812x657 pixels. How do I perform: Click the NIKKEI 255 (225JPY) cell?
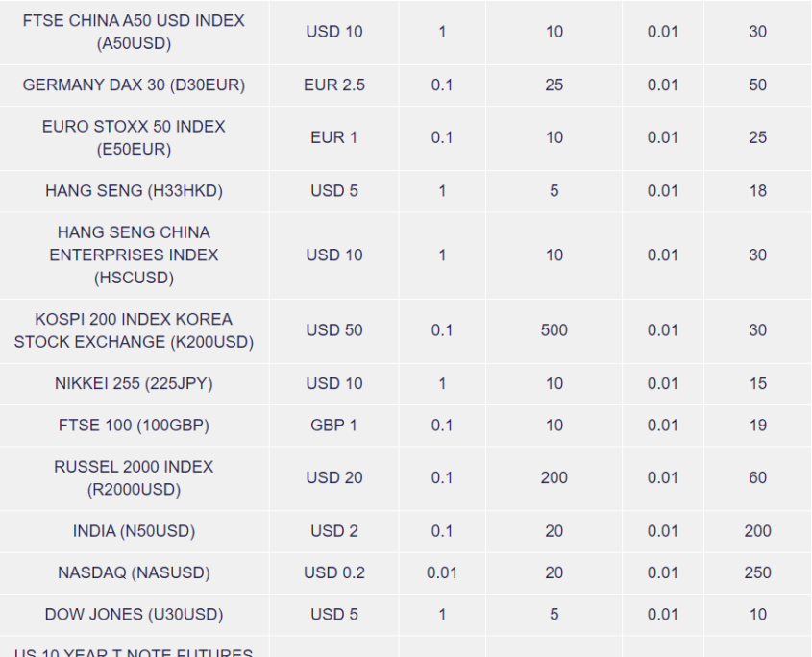(x=134, y=384)
